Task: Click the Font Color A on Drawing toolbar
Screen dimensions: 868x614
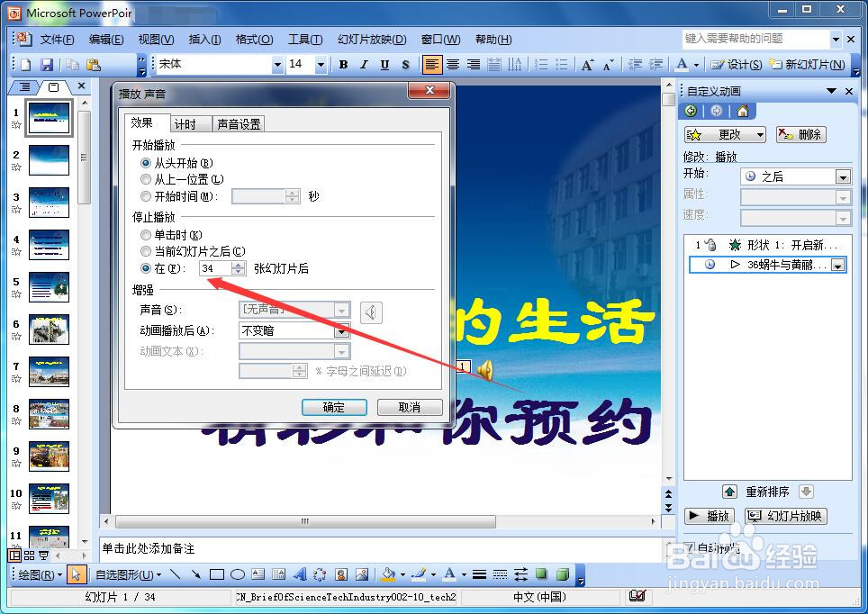Action: (x=449, y=574)
